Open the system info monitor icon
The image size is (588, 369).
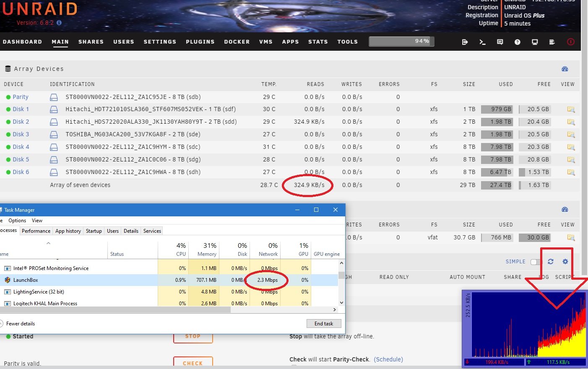tap(535, 42)
